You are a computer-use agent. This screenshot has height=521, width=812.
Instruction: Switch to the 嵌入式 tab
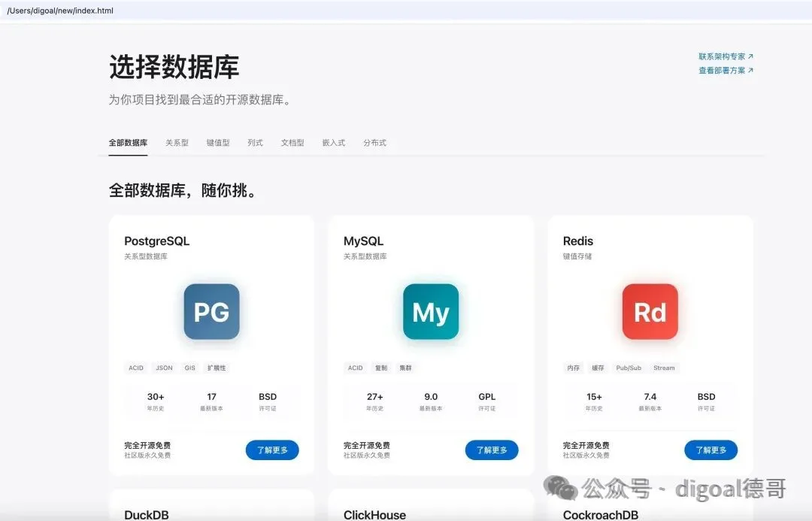coord(334,143)
